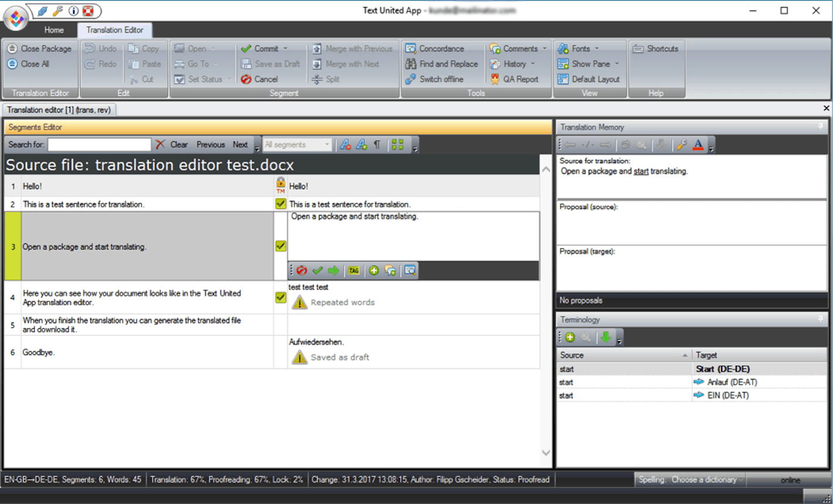Viewport: 833px width, 504px height.
Task: Click the red cancel icon in the segment toolbar
Action: (301, 270)
